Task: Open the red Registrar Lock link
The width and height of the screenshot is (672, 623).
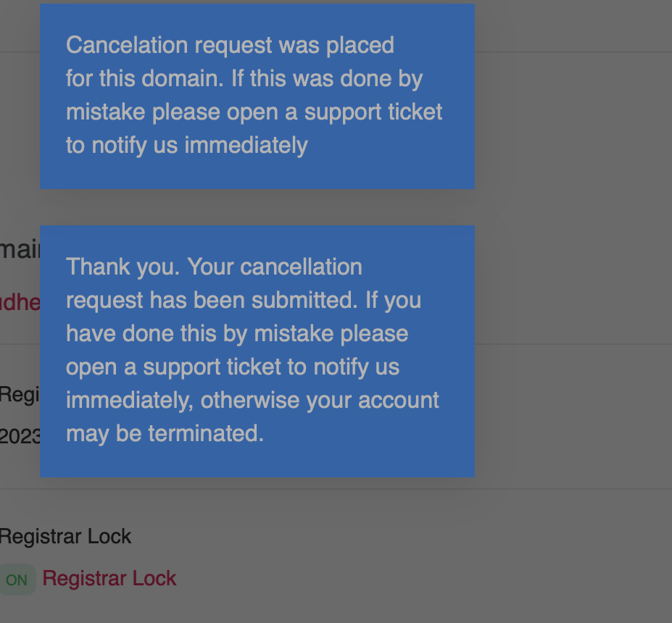Action: point(109,578)
